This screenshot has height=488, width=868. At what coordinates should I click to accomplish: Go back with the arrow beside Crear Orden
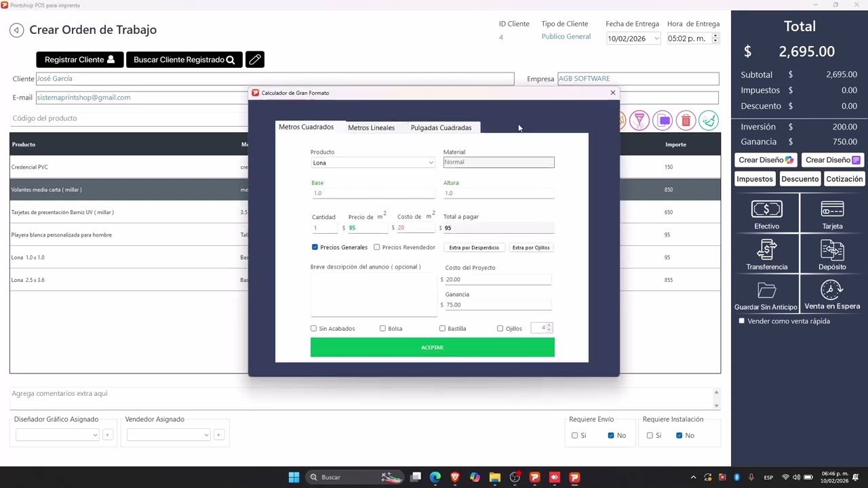tap(17, 30)
